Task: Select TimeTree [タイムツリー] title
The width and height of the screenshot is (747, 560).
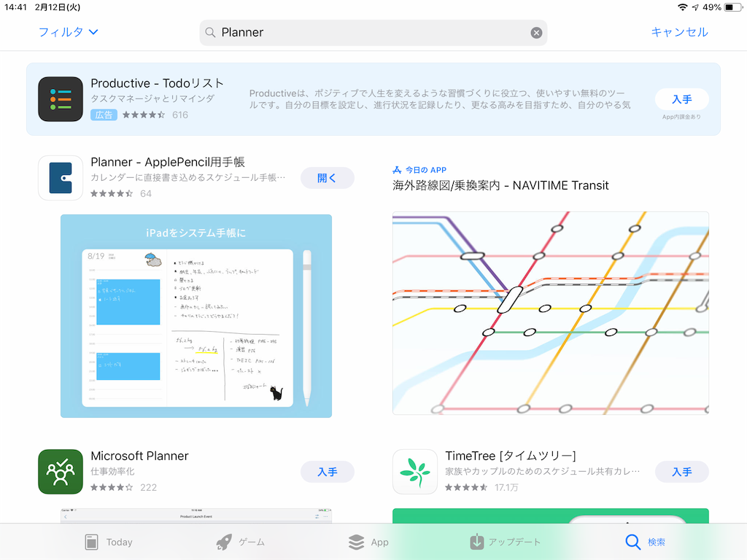Action: click(x=511, y=456)
